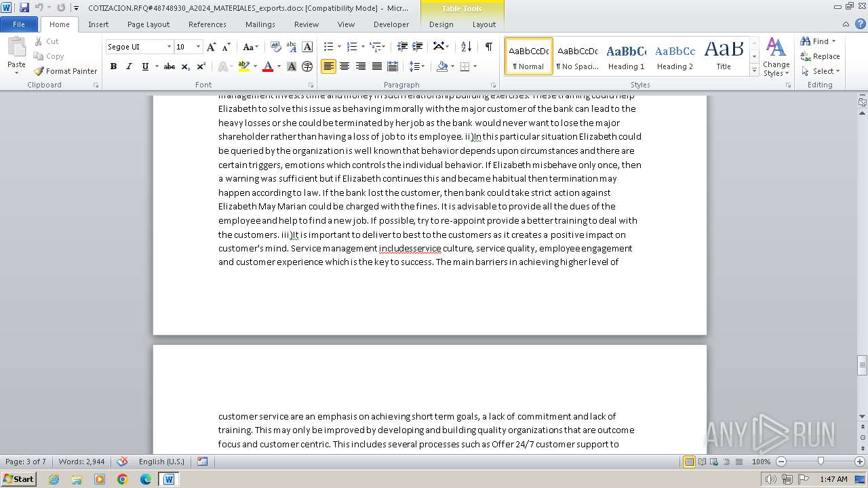Shrink font size with the small A icon
Screen dimensions: 868x488
tap(226, 47)
